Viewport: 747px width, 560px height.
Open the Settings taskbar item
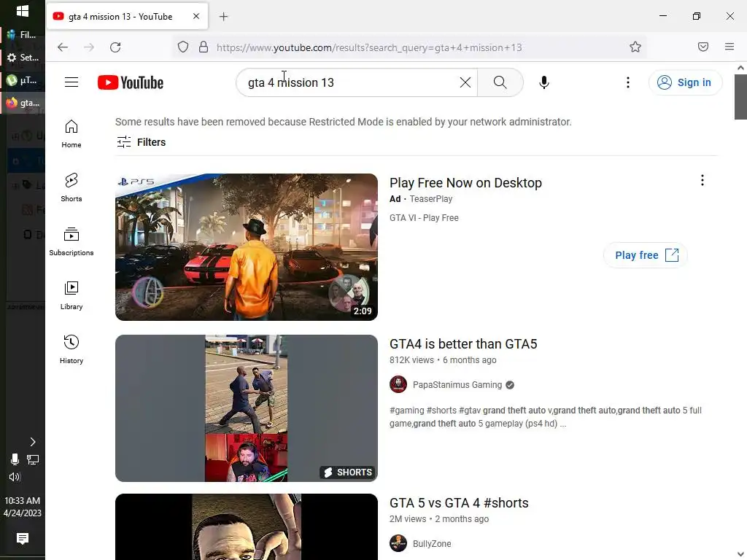[x=23, y=58]
